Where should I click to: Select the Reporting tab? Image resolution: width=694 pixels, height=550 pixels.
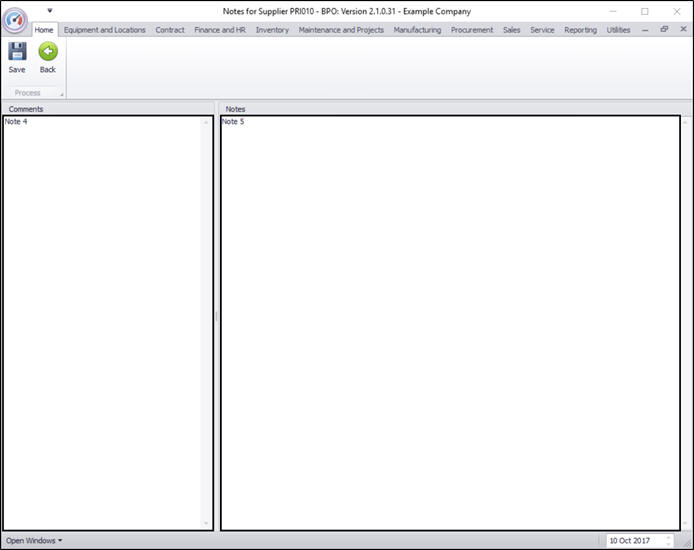click(x=580, y=30)
